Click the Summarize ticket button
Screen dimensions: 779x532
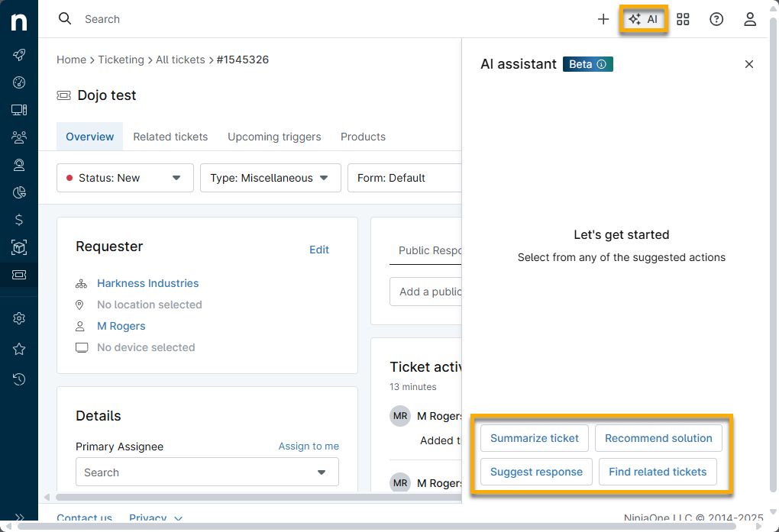point(535,438)
